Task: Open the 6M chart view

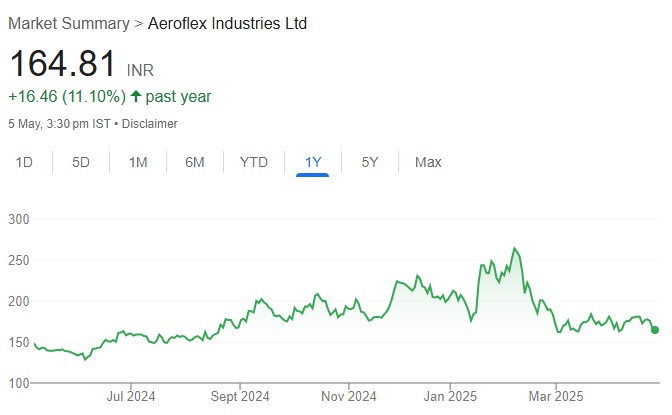Action: [194, 162]
